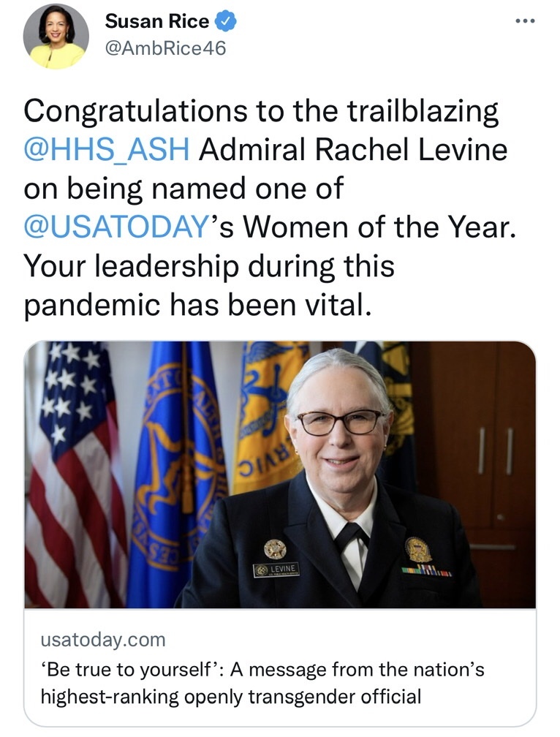The image size is (560, 737).
Task: Click the 'Congratulations to the trailblazing' text
Action: [260, 112]
